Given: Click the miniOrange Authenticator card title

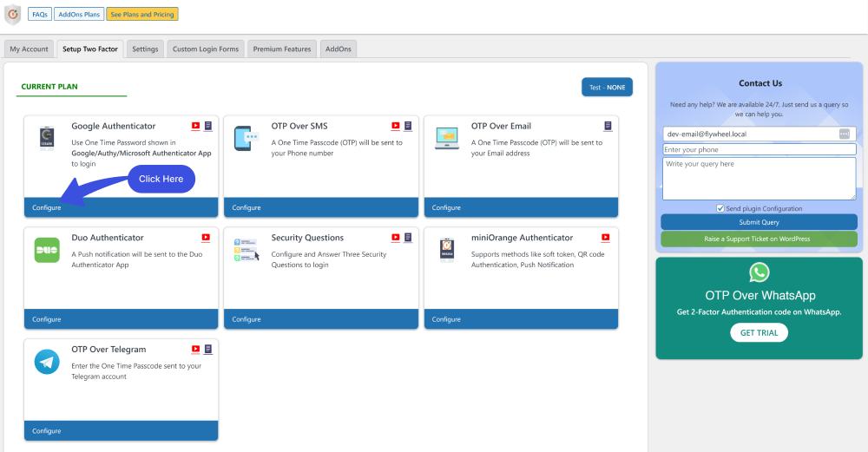Looking at the screenshot, I should tap(522, 238).
